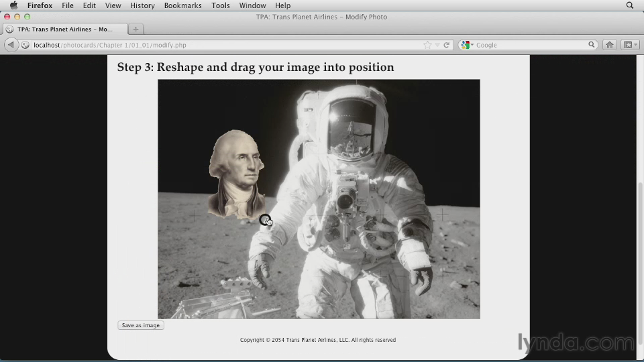Open the Tools menu
Screen dimensions: 644x362
point(221,5)
